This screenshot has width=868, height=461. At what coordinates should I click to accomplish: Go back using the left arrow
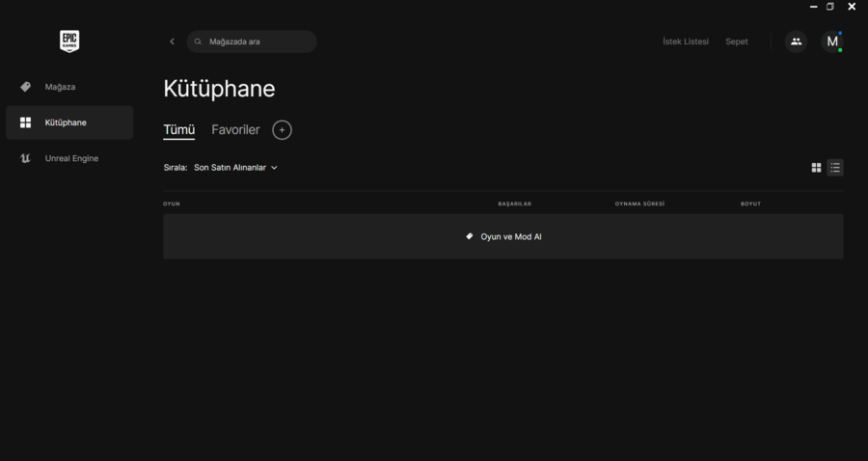[x=173, y=41]
